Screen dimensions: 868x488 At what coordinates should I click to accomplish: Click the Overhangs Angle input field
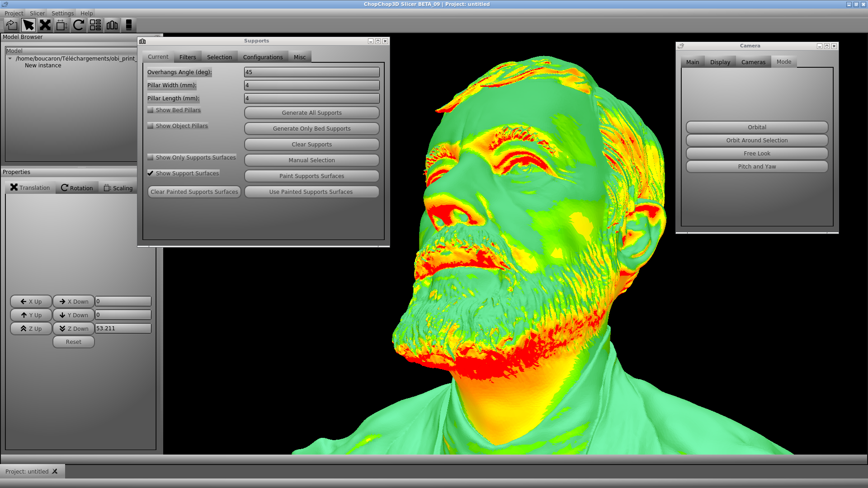pyautogui.click(x=311, y=72)
